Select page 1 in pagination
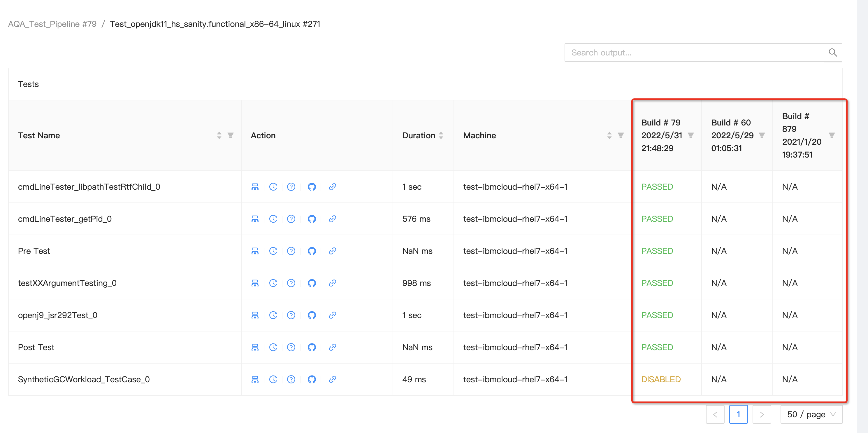868x433 pixels. click(x=738, y=414)
